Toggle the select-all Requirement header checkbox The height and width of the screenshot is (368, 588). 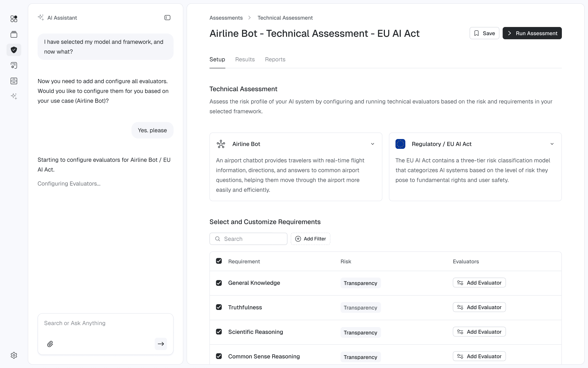pyautogui.click(x=219, y=261)
